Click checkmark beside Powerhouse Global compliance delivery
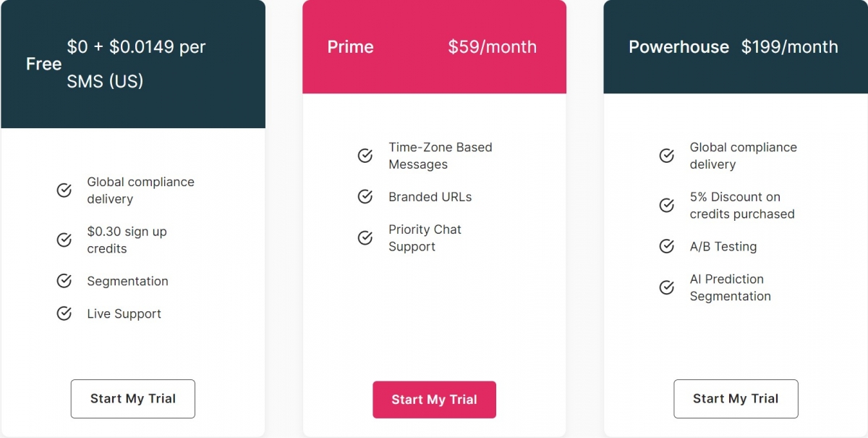This screenshot has width=868, height=438. pos(667,156)
